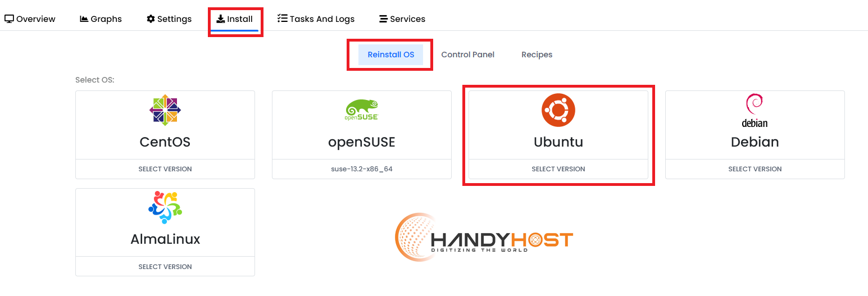Viewport: 868px width, 296px height.
Task: Open CentOS SELECT VERSION dropdown
Action: pos(165,169)
